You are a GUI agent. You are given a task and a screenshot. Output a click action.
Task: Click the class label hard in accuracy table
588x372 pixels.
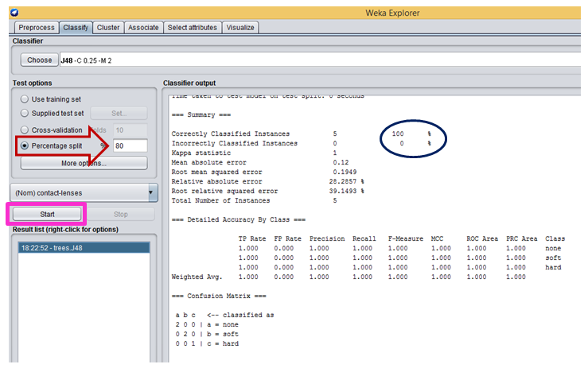553,267
